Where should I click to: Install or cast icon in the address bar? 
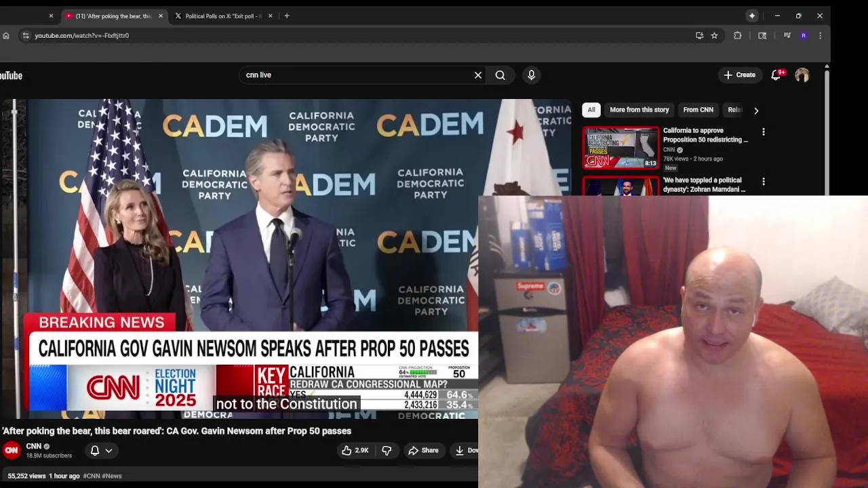700,35
